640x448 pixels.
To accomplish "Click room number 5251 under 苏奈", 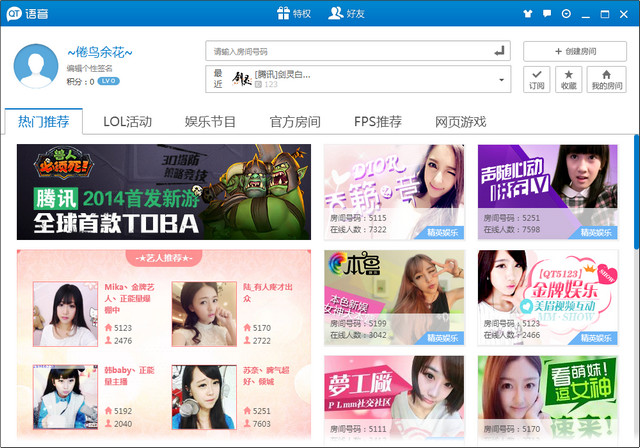I will pos(262,411).
